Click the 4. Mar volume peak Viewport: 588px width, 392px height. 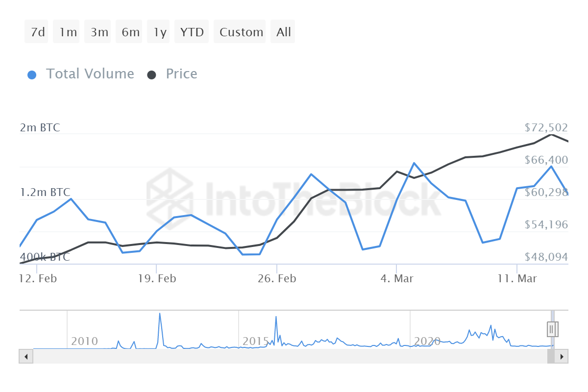pyautogui.click(x=414, y=163)
